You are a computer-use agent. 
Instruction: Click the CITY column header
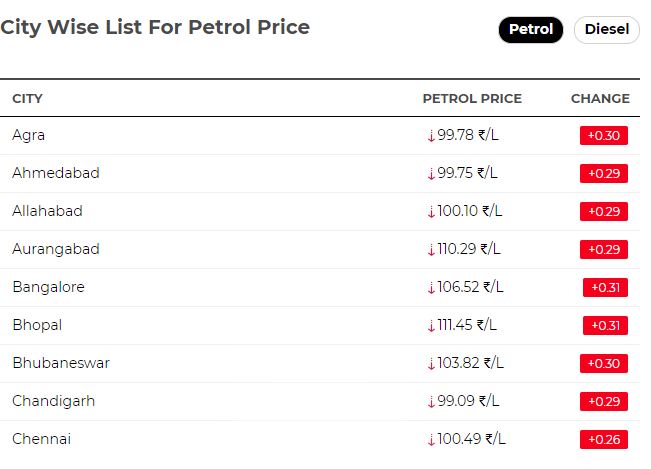click(27, 98)
